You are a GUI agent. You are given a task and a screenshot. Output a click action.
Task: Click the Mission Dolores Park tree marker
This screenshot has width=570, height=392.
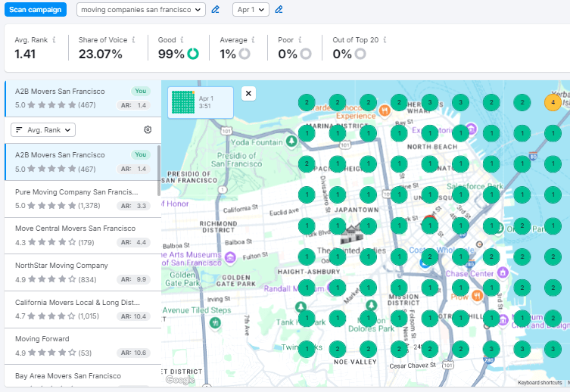click(371, 305)
